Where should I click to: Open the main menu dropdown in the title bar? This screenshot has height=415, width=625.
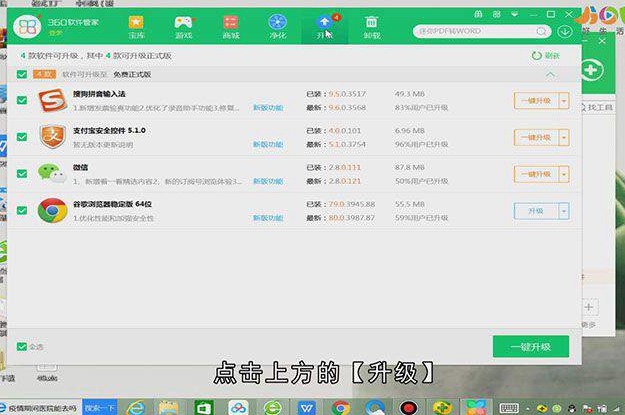[515, 14]
